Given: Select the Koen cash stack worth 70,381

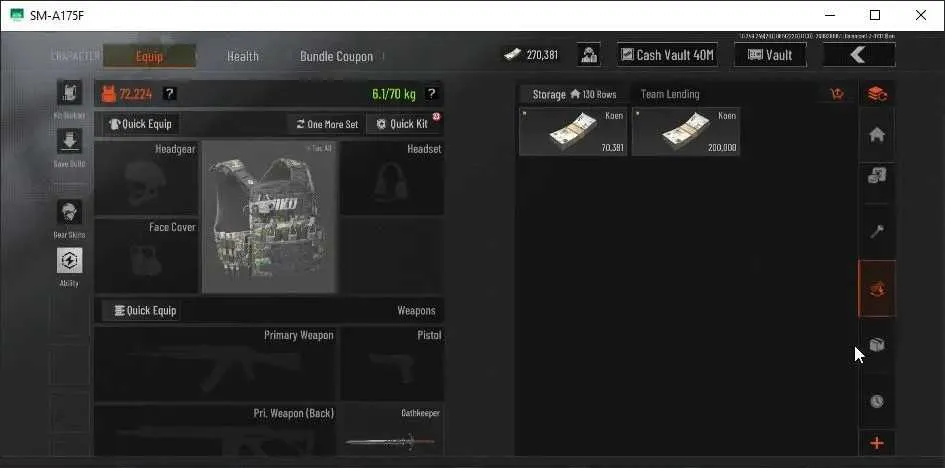Looking at the screenshot, I should [x=573, y=131].
